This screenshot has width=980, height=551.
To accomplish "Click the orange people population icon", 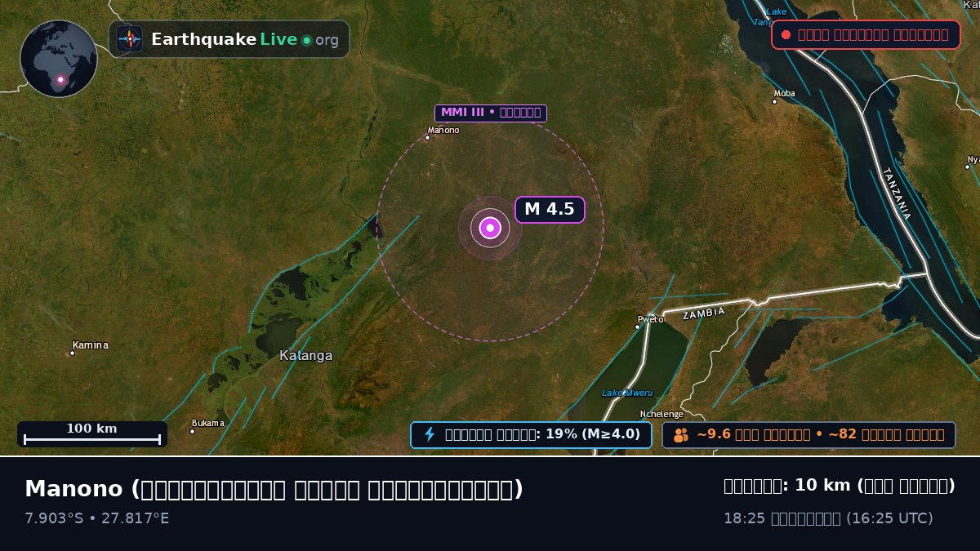I will [680, 435].
